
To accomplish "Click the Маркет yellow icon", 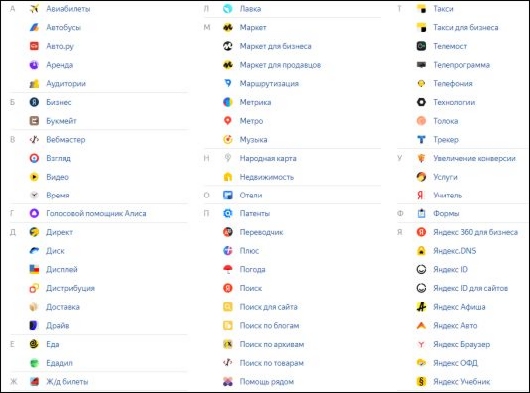I will coord(228,27).
